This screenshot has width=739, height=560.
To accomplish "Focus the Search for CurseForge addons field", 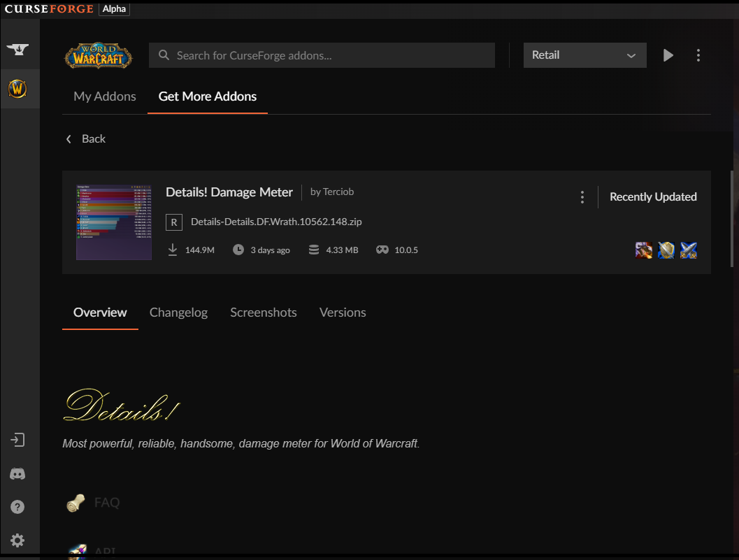I will pyautogui.click(x=322, y=55).
